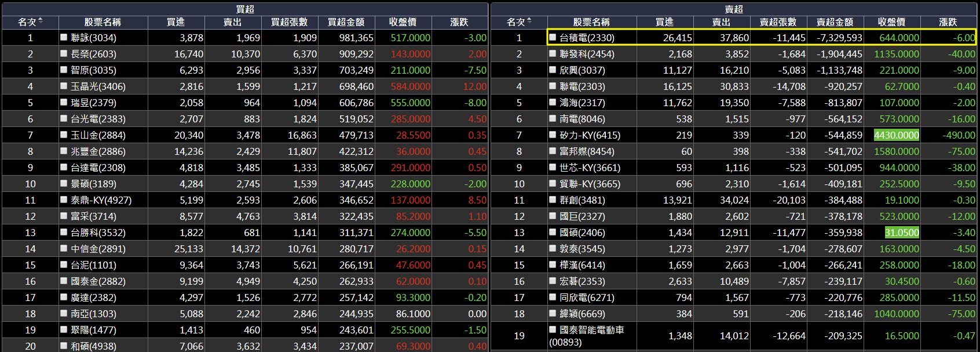Viewport: 980px width, 352px height.
Task: Open stock 景碩(3189)
Action: pos(93,184)
